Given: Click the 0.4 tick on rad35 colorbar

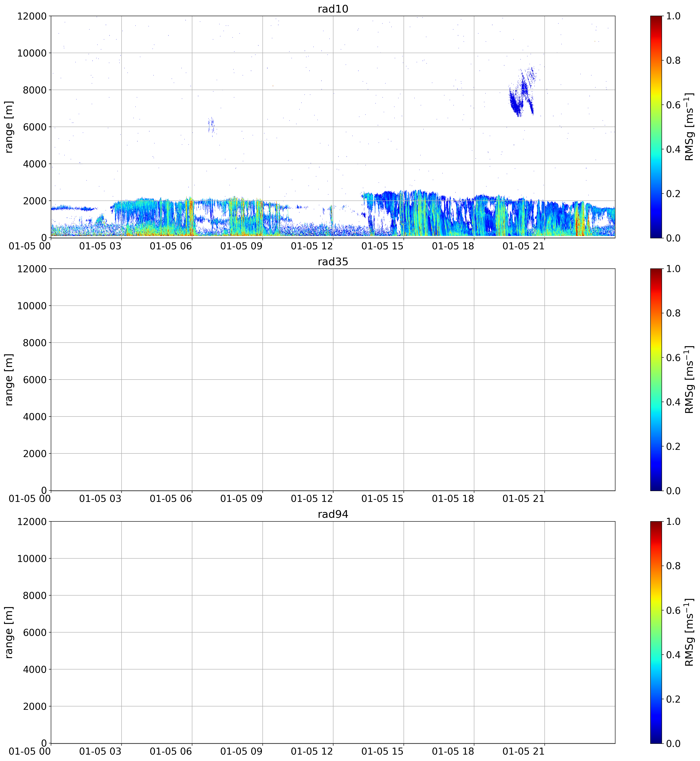Looking at the screenshot, I should point(673,402).
